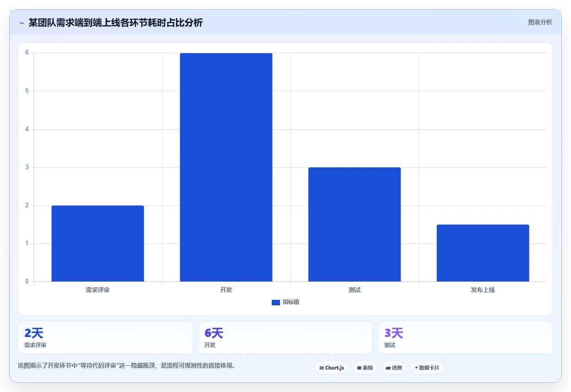This screenshot has width=571, height=392.
Task: Click the 图表分析 label in header
Action: [540, 22]
